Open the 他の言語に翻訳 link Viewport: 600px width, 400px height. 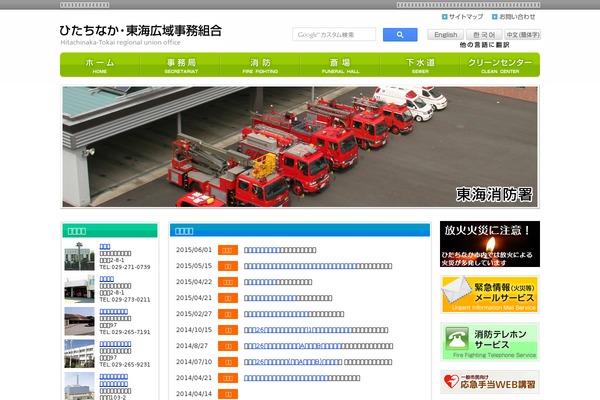coord(484,45)
